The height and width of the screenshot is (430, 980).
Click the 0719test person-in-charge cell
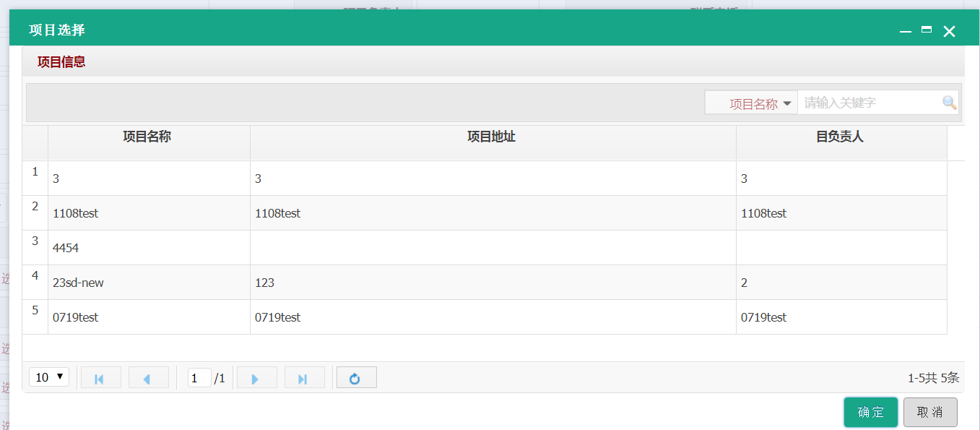click(841, 317)
